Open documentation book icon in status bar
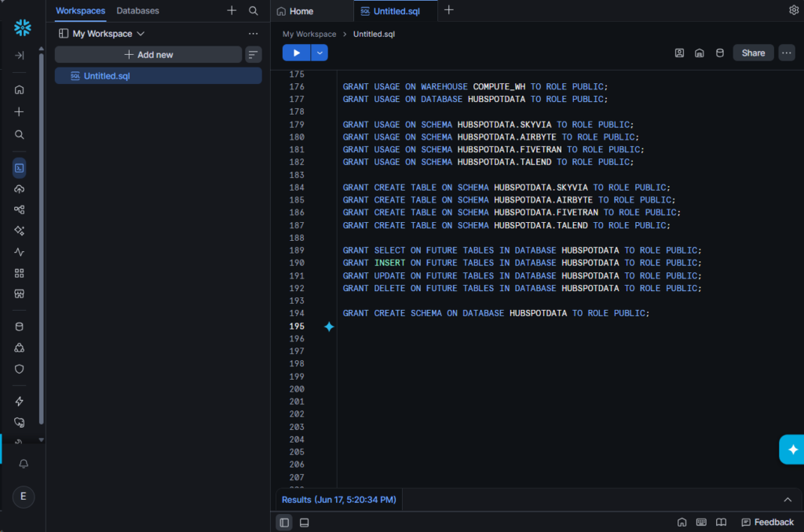The image size is (804, 532). point(721,523)
